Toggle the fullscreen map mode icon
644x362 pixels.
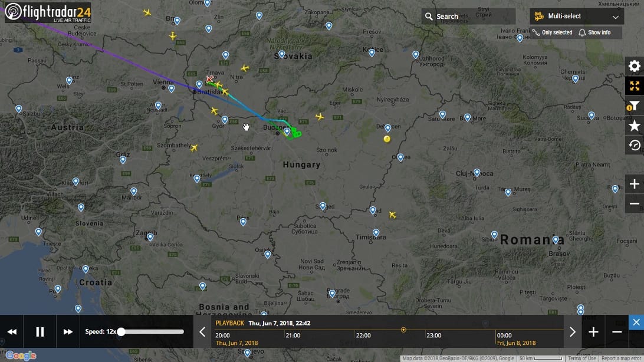pos(634,86)
